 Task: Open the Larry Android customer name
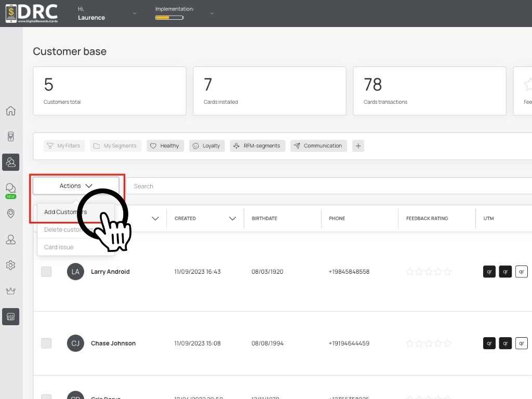coord(110,271)
